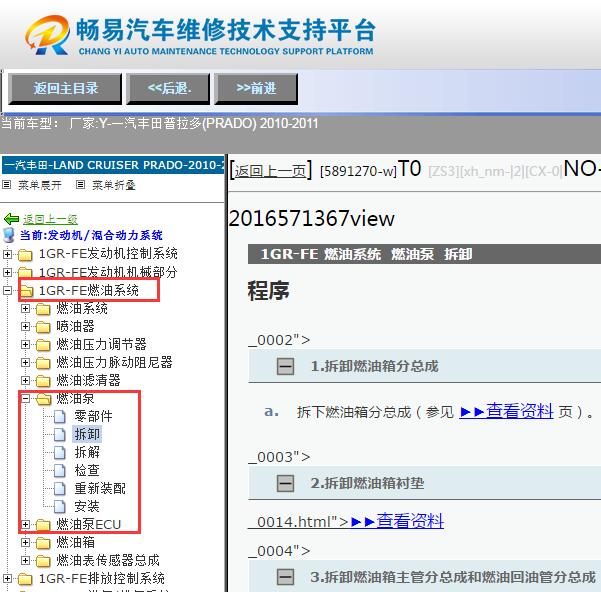This screenshot has height=592, width=601.
Task: Collapse the 燃油泵 folder
Action: coord(25,398)
